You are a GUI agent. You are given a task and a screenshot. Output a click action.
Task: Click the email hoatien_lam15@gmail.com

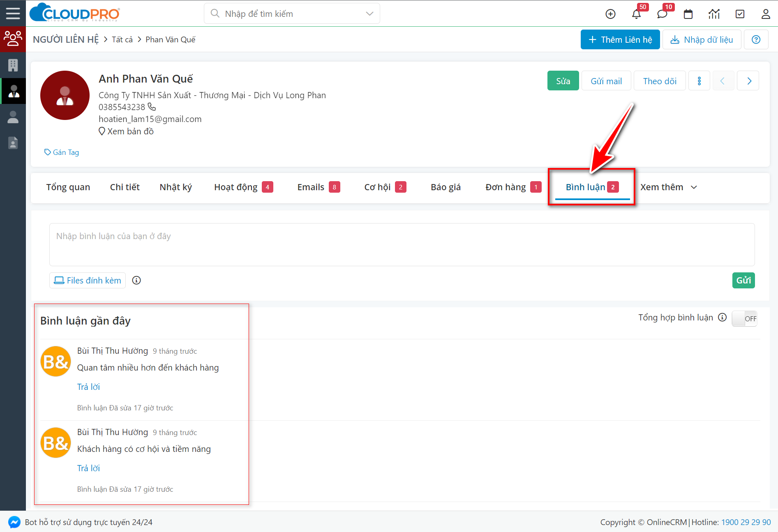coord(150,119)
